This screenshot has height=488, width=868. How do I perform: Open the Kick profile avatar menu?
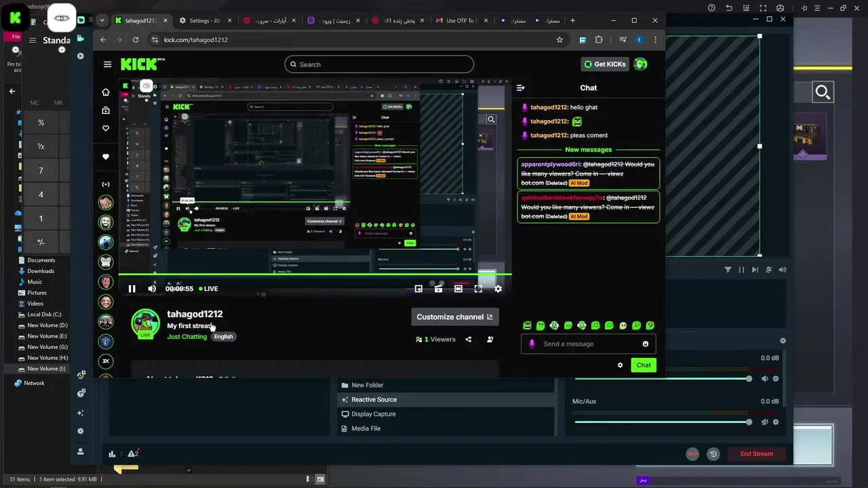[640, 64]
